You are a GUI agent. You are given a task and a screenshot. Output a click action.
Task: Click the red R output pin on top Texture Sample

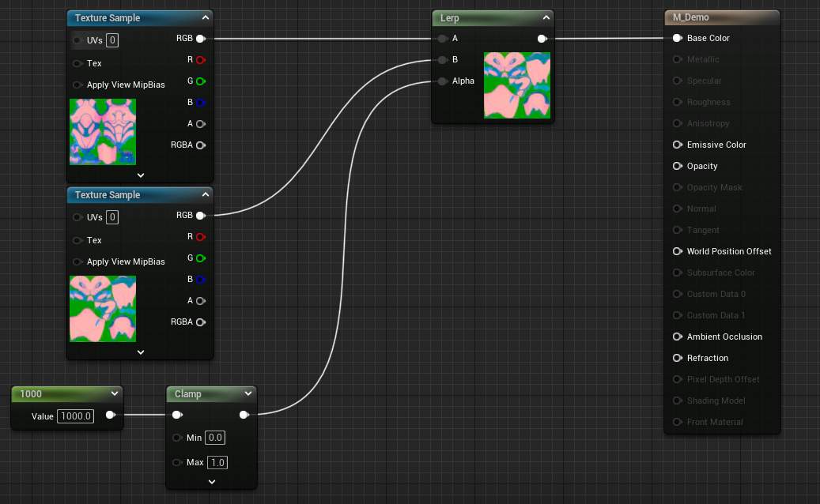(x=200, y=59)
